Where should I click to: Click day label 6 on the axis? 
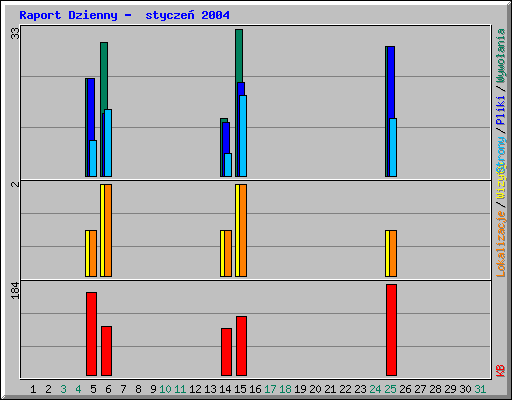pyautogui.click(x=108, y=389)
